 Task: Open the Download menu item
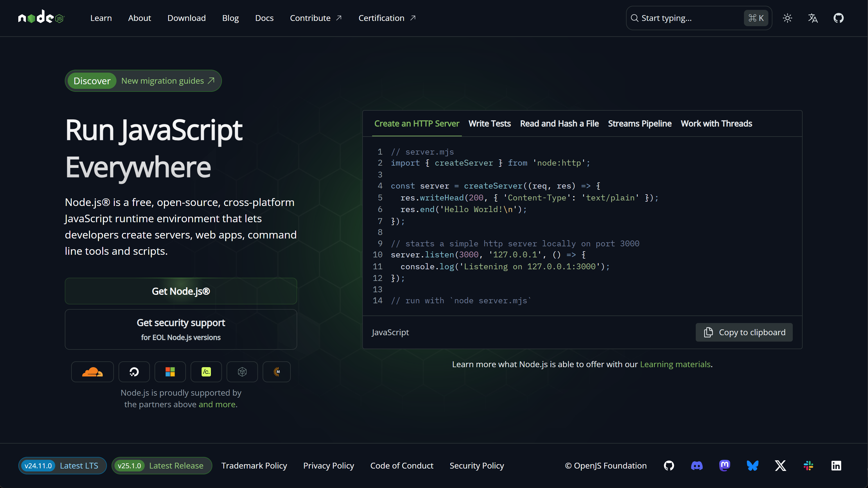(186, 18)
